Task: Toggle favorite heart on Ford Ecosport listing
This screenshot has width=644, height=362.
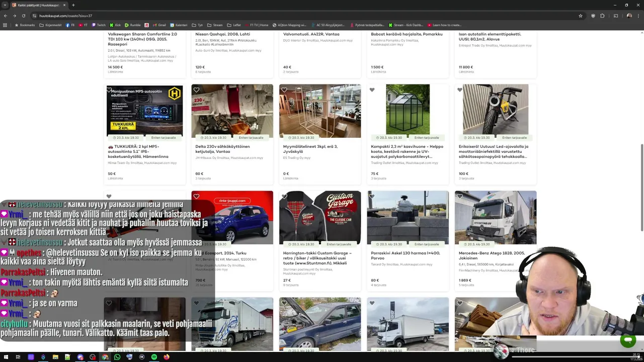Action: coord(197,197)
